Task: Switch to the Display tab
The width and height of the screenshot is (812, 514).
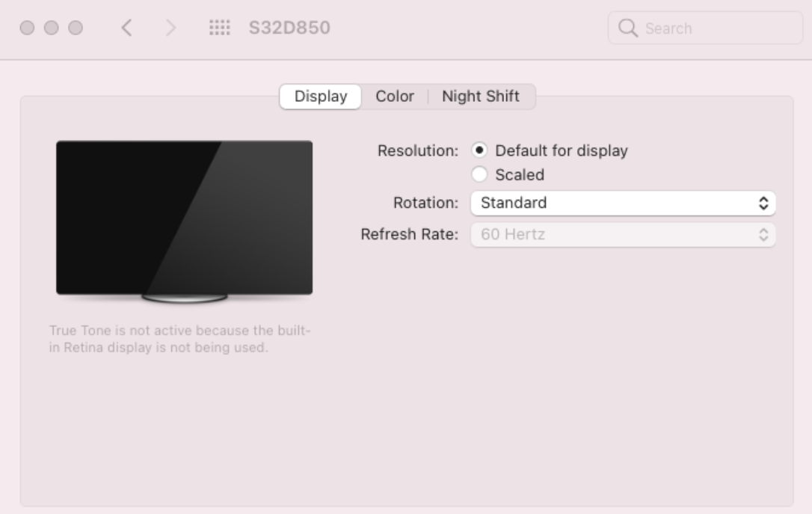Action: pos(321,97)
